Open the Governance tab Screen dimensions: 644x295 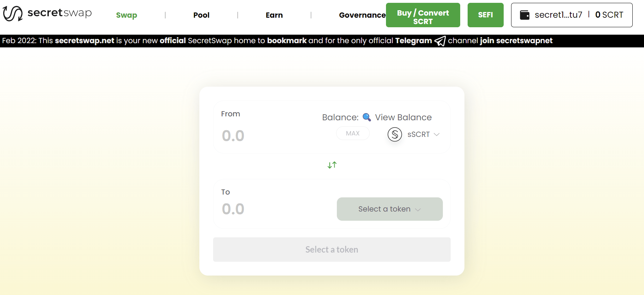(x=362, y=15)
